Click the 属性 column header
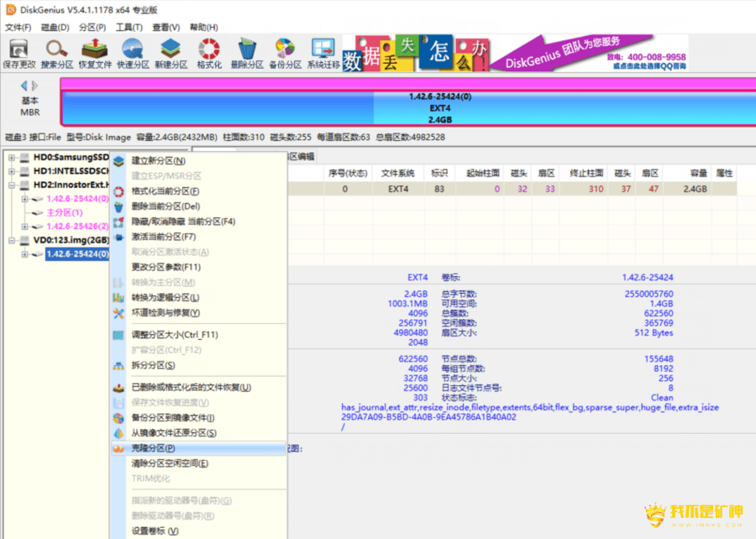This screenshot has height=539, width=756. tap(724, 174)
